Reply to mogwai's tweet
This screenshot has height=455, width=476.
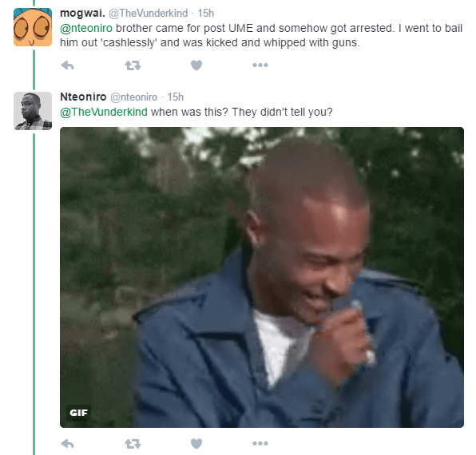click(67, 65)
